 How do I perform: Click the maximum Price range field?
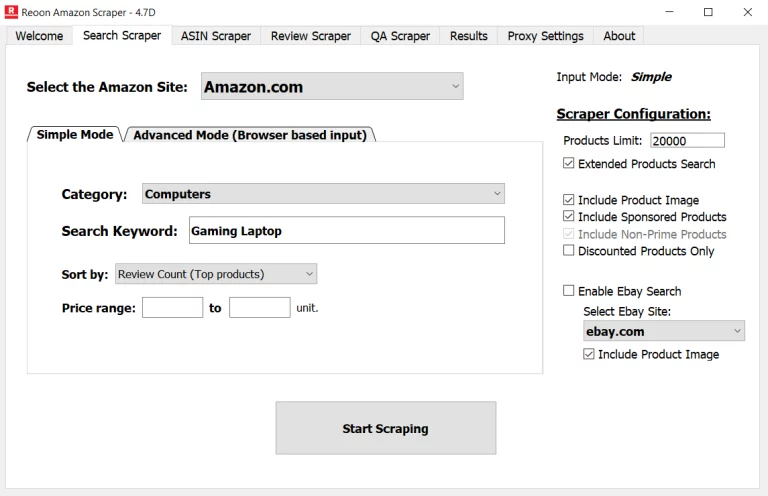260,307
